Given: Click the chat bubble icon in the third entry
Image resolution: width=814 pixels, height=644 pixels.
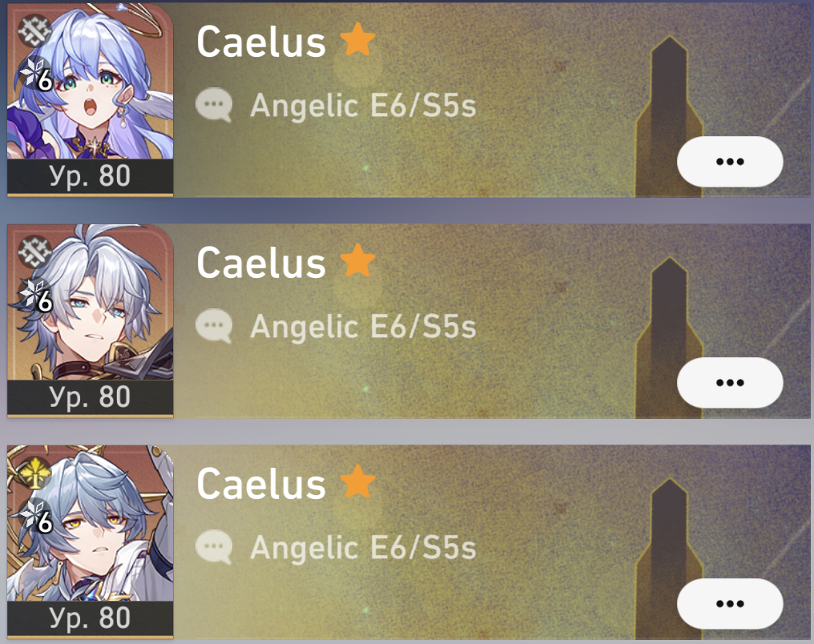Looking at the screenshot, I should point(214,547).
